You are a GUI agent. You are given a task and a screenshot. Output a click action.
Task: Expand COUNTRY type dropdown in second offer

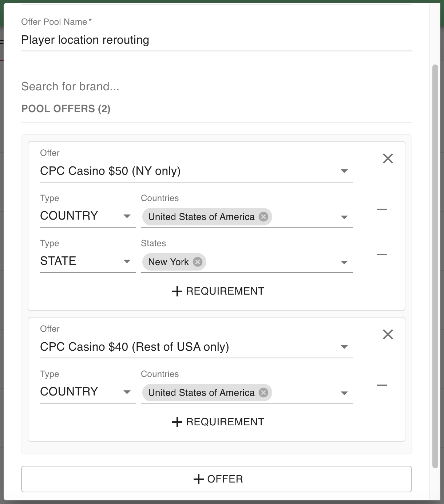[127, 392]
